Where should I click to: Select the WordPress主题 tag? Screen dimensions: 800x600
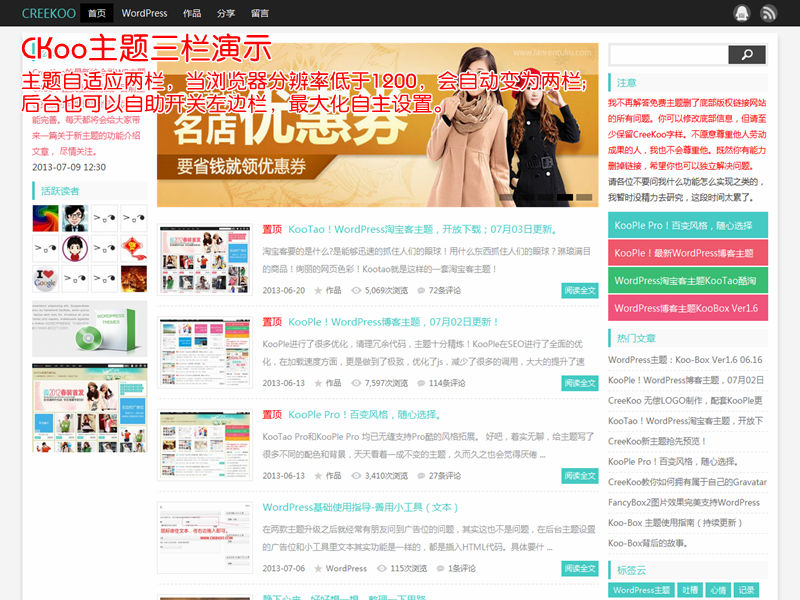[641, 590]
